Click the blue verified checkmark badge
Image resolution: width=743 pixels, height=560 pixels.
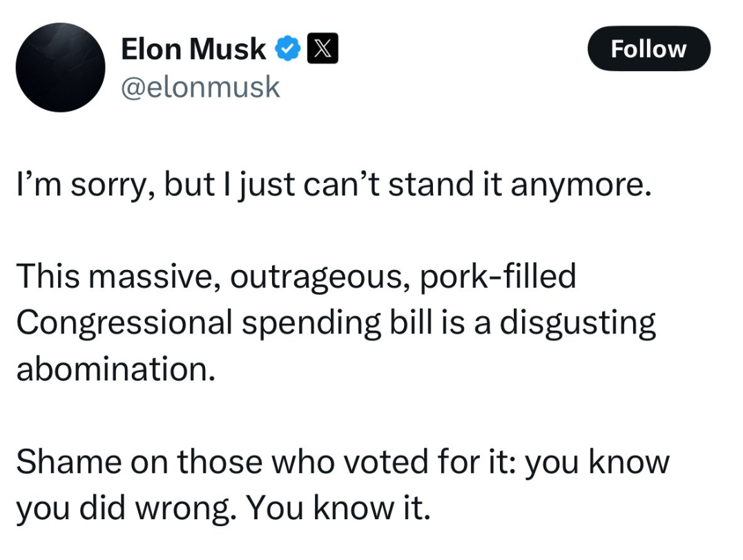tap(287, 49)
